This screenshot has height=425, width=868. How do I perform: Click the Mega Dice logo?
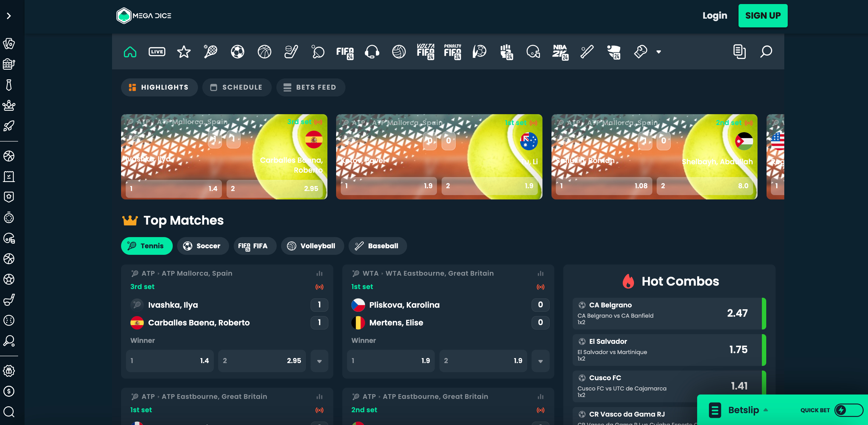click(x=144, y=16)
